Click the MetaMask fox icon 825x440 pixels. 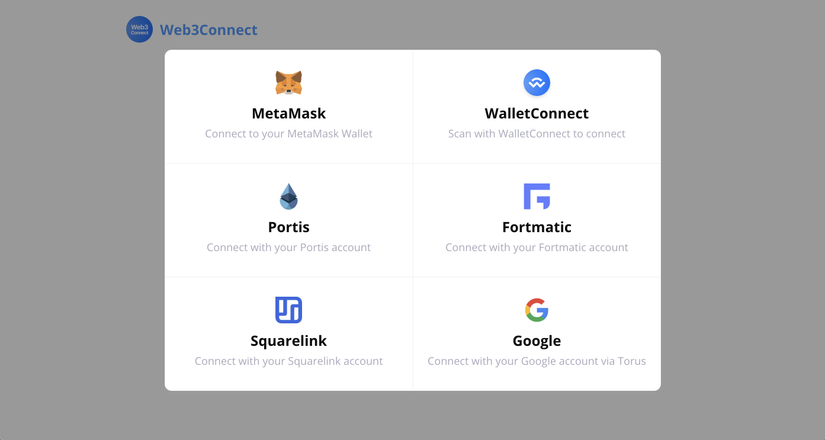tap(289, 82)
